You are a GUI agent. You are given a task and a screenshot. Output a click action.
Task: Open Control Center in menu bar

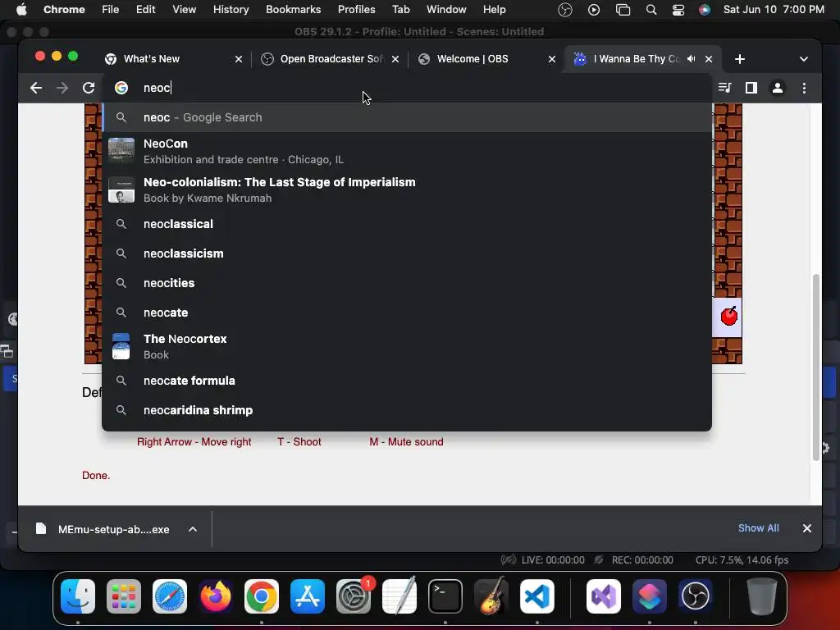(678, 9)
